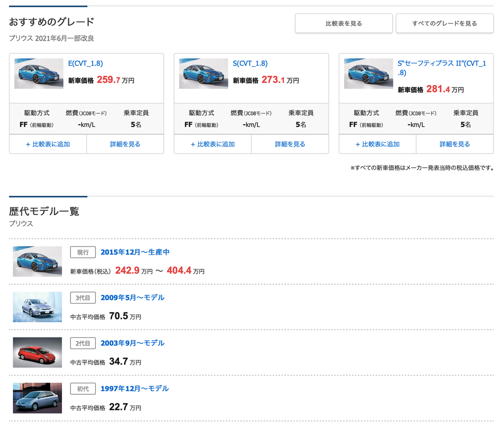
Task: Click the 70.5 万円 used price
Action: [125, 316]
